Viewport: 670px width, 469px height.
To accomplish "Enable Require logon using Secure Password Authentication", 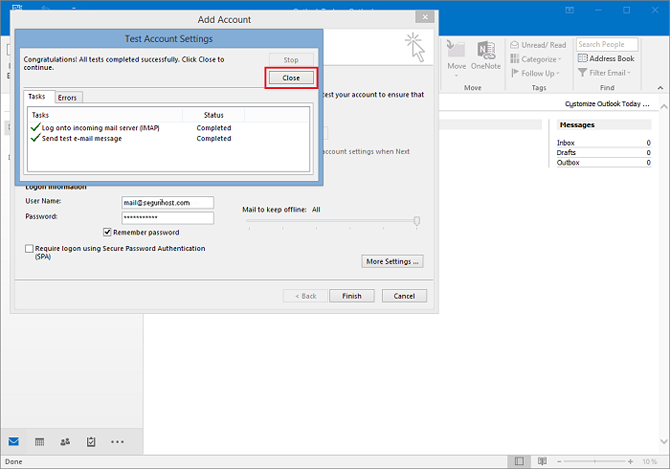I will [28, 248].
